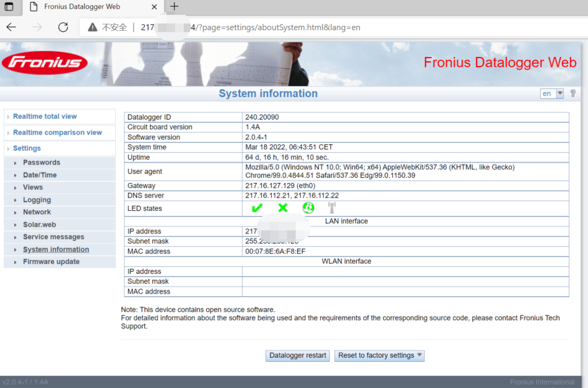Open the System information page
The width and height of the screenshot is (588, 388).
[x=56, y=250]
